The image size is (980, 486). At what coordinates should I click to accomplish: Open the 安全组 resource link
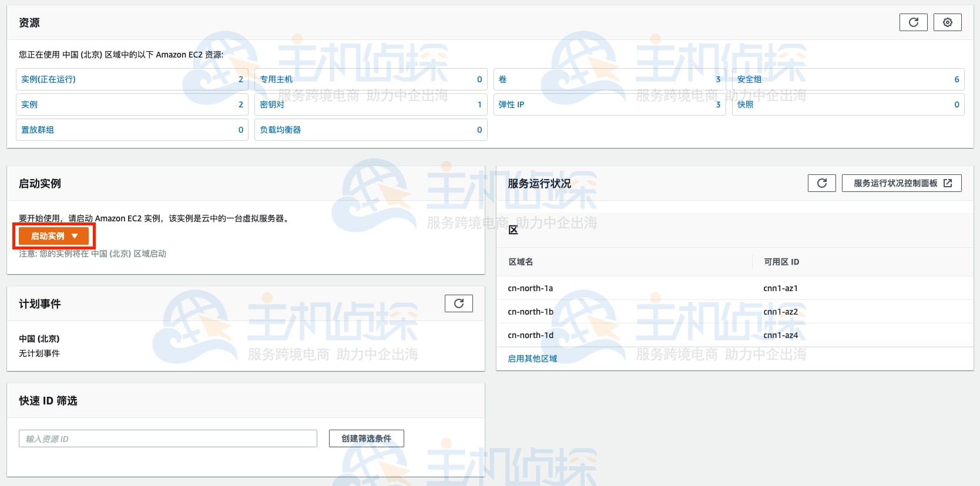pos(749,79)
